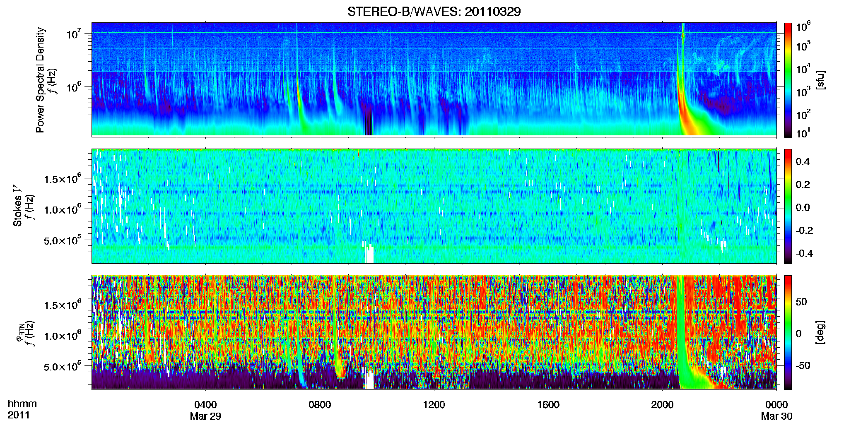This screenshot has height=447, width=868.
Task: Click the -0.4 label on the Stokes V colorbar
Action: tap(804, 253)
